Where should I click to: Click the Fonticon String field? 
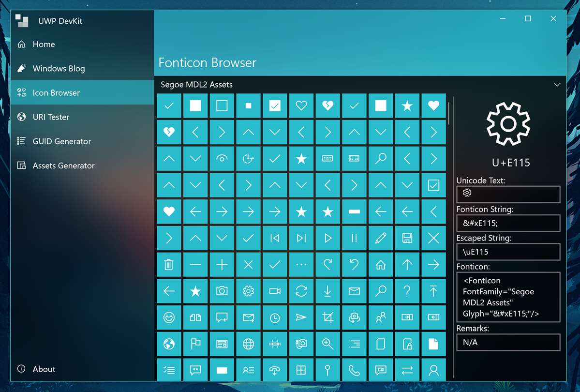[508, 223]
